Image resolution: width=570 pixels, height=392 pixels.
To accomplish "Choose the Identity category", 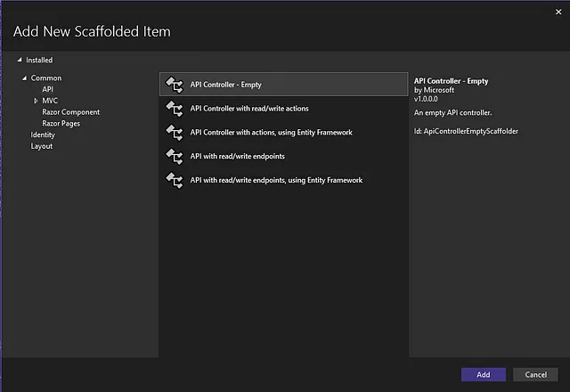I will pyautogui.click(x=43, y=135).
